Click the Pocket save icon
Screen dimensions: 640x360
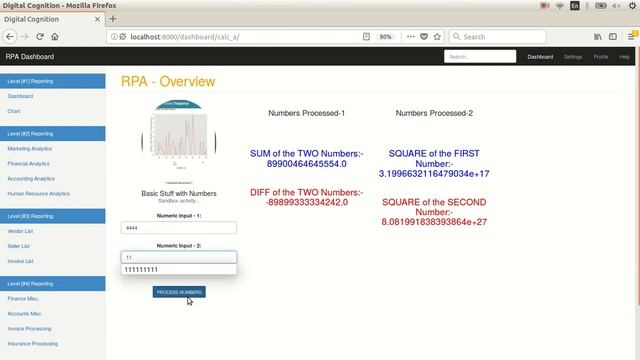424,37
